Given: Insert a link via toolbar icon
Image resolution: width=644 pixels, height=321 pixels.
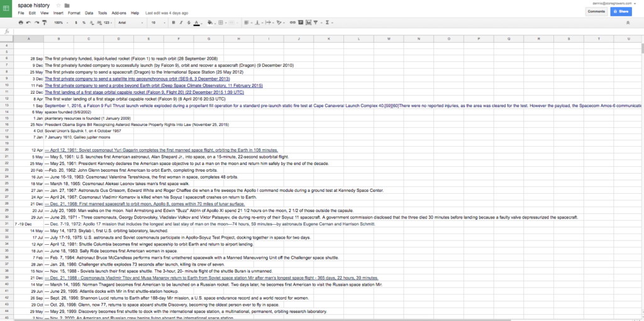Looking at the screenshot, I should [x=292, y=23].
